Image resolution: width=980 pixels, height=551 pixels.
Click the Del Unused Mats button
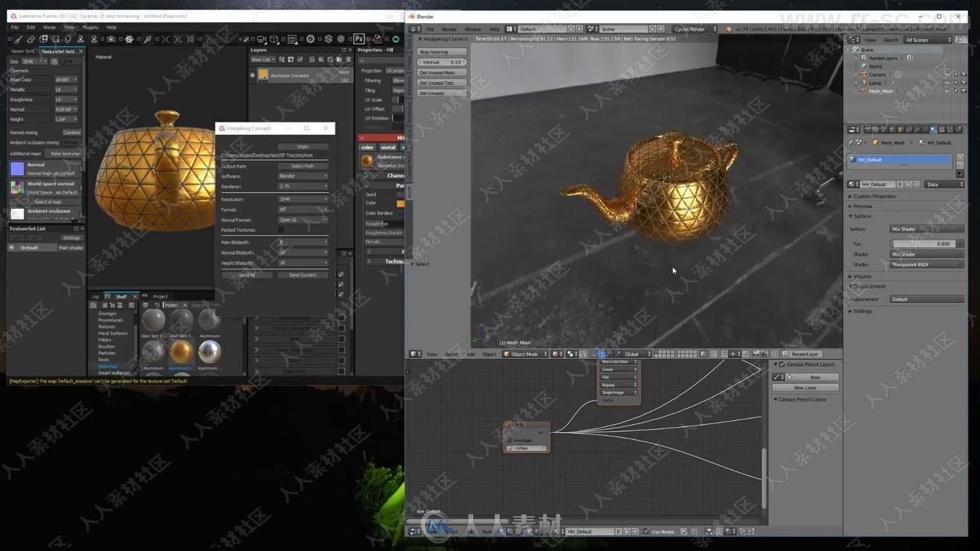tap(442, 73)
